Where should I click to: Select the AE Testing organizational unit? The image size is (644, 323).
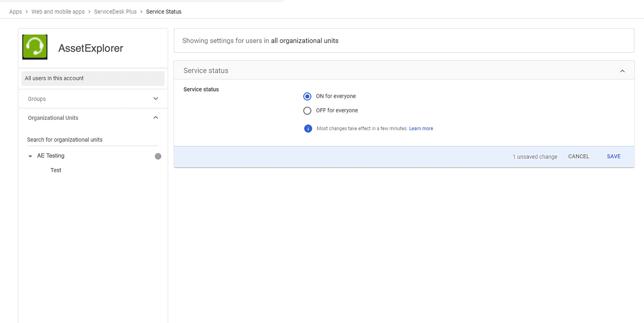pos(51,156)
